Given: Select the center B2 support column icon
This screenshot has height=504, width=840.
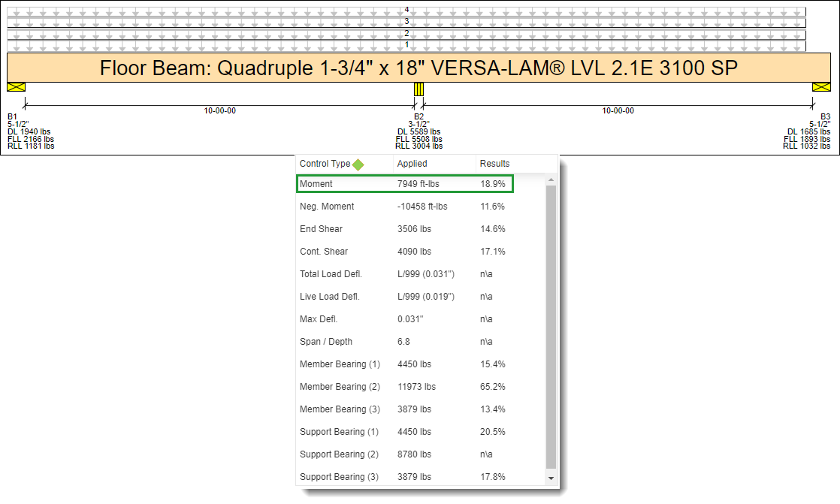Looking at the screenshot, I should pos(419,89).
